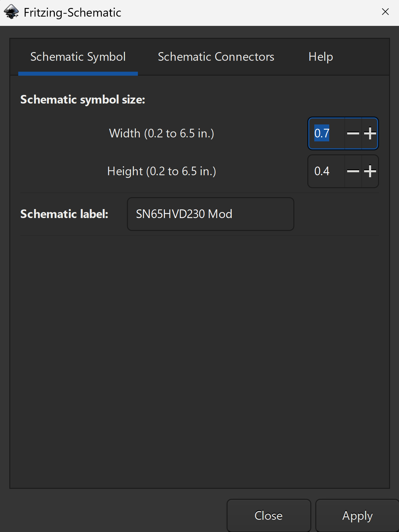The height and width of the screenshot is (532, 399).
Task: Apply the schematic settings
Action: click(357, 516)
